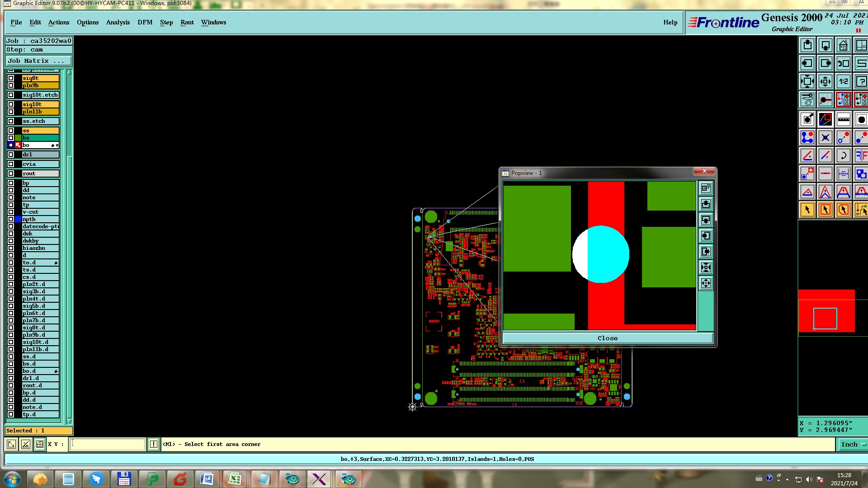The image size is (868, 488).
Task: Open the Job Matrix panel
Action: (x=38, y=61)
